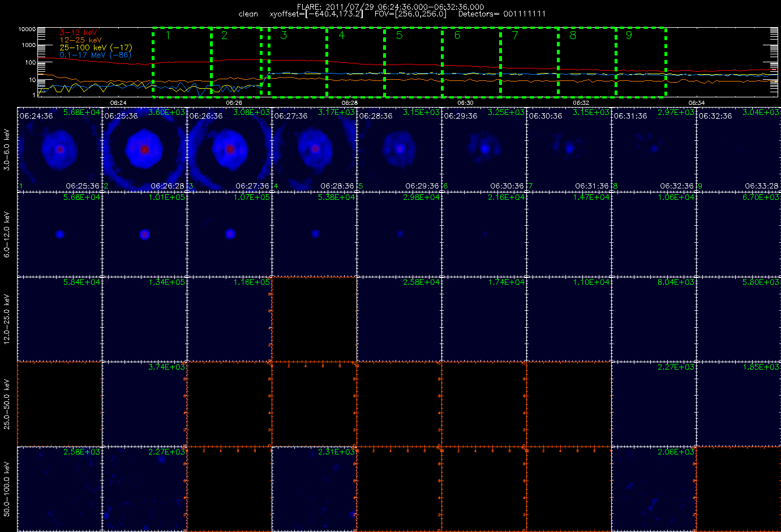Select the 50.0-100.0 keV image with peak 2.06E+03
Screen dimensions: 781x532
click(654, 489)
